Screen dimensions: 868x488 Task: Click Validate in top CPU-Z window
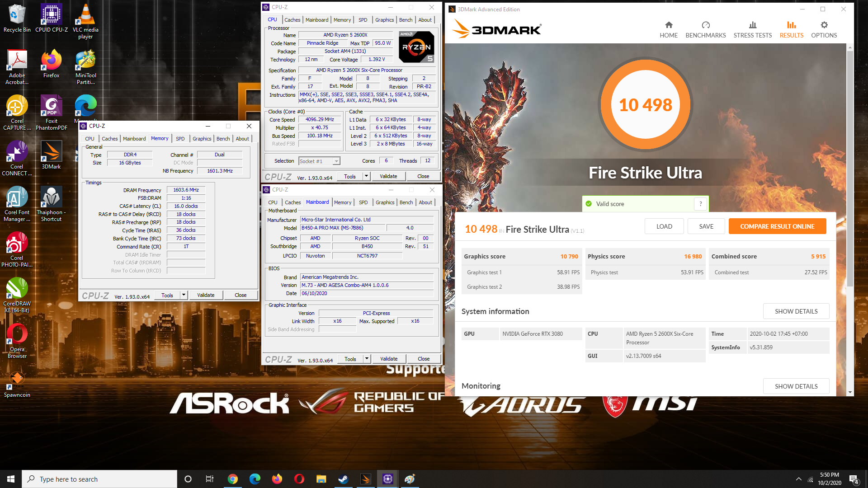point(388,176)
